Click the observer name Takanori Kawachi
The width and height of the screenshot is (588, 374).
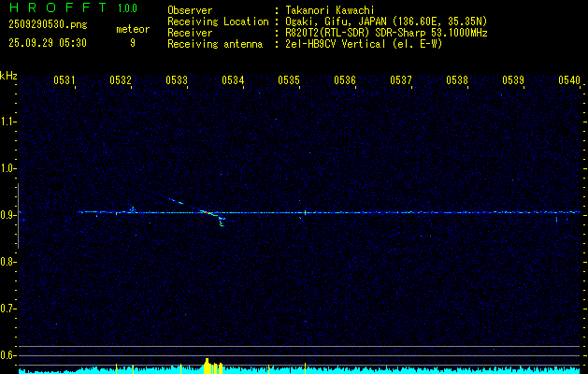pyautogui.click(x=330, y=10)
